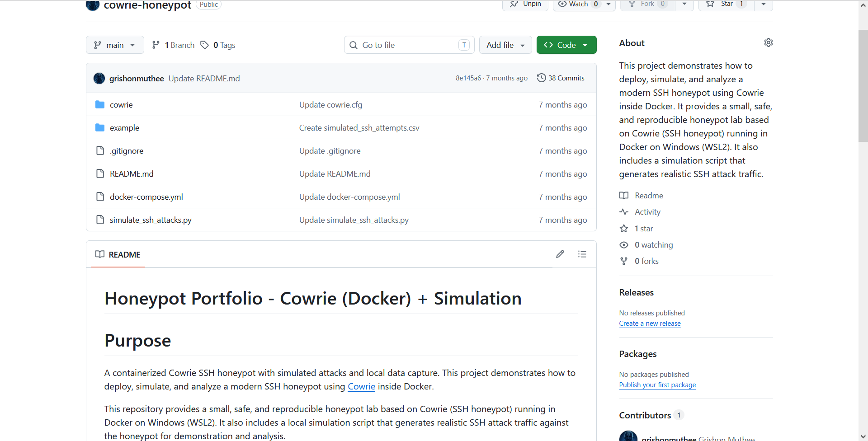Open the green Code dropdown
The height and width of the screenshot is (441, 868).
[566, 45]
